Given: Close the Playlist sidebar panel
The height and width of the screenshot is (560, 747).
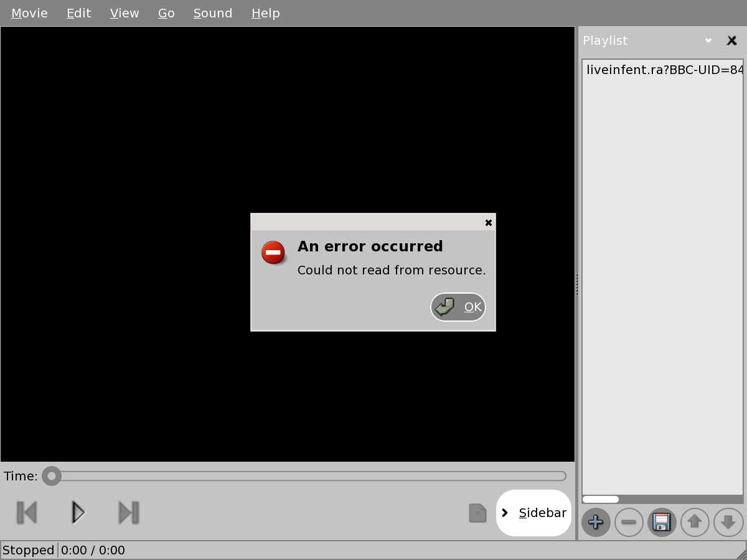Looking at the screenshot, I should (x=732, y=40).
